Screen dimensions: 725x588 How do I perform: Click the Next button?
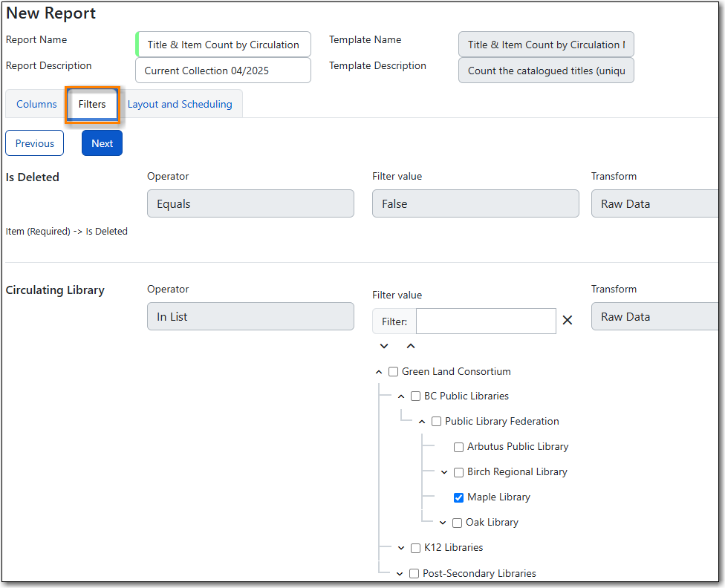102,143
